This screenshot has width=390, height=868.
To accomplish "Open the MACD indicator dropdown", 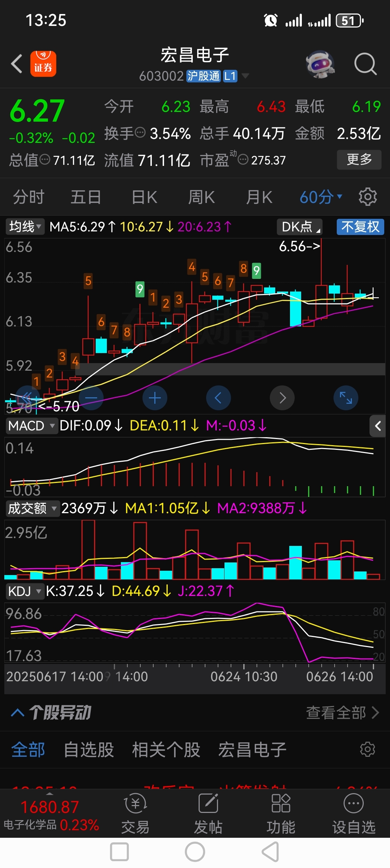I will click(x=32, y=426).
